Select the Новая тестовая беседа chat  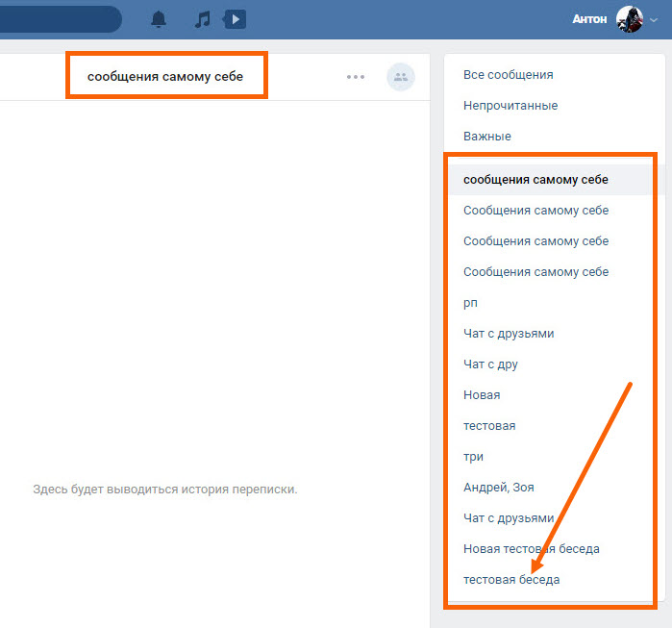(x=531, y=549)
